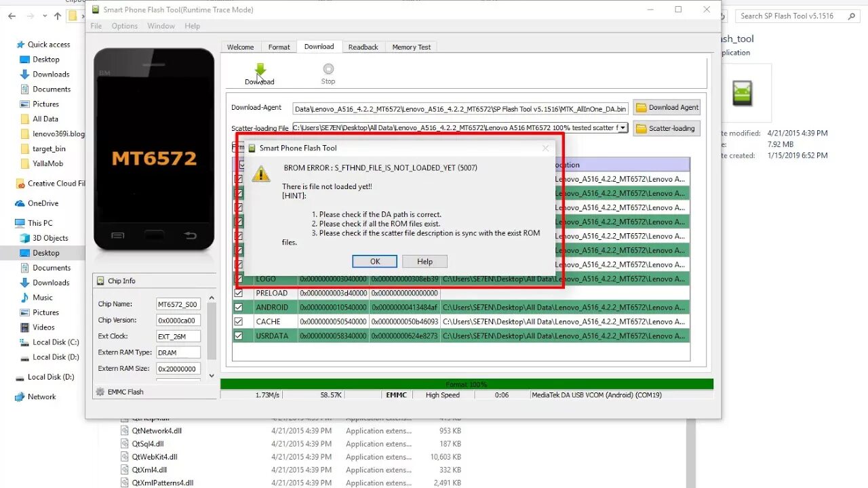Open the All Data folder in sidebar
The height and width of the screenshot is (488, 868).
click(40, 119)
